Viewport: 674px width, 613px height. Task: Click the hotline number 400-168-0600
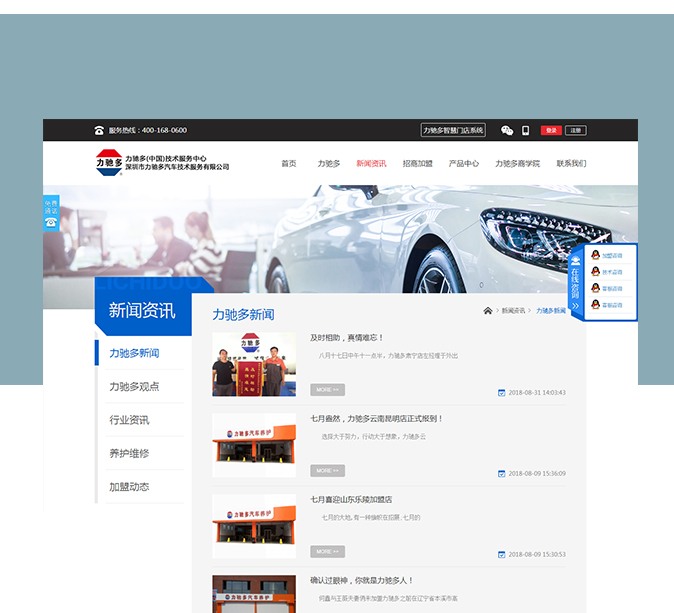pos(164,130)
